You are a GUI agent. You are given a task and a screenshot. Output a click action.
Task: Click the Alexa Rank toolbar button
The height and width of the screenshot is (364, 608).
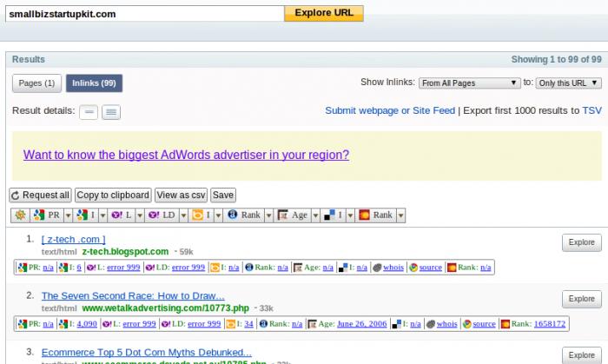click(244, 215)
